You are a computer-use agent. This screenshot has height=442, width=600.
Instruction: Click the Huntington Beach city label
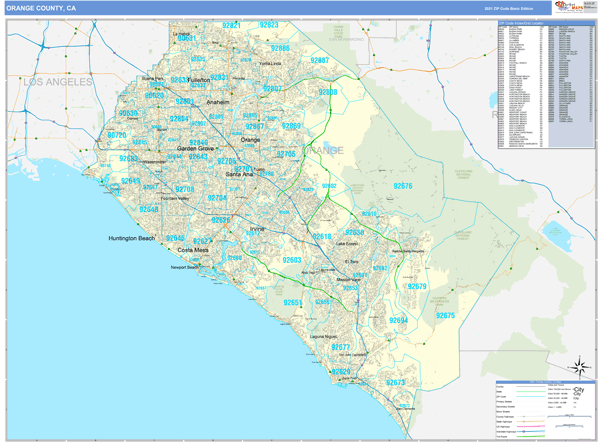click(x=132, y=238)
